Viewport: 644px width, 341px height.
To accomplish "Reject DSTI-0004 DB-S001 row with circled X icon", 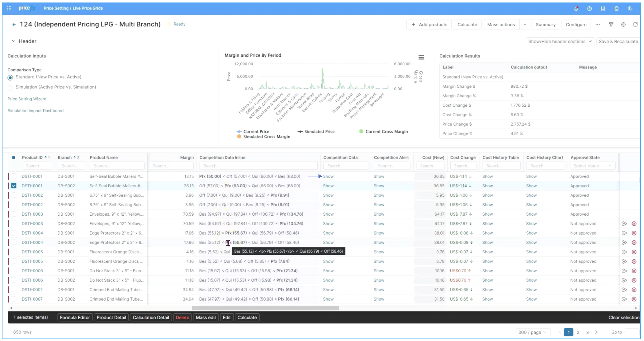I will pyautogui.click(x=634, y=233).
